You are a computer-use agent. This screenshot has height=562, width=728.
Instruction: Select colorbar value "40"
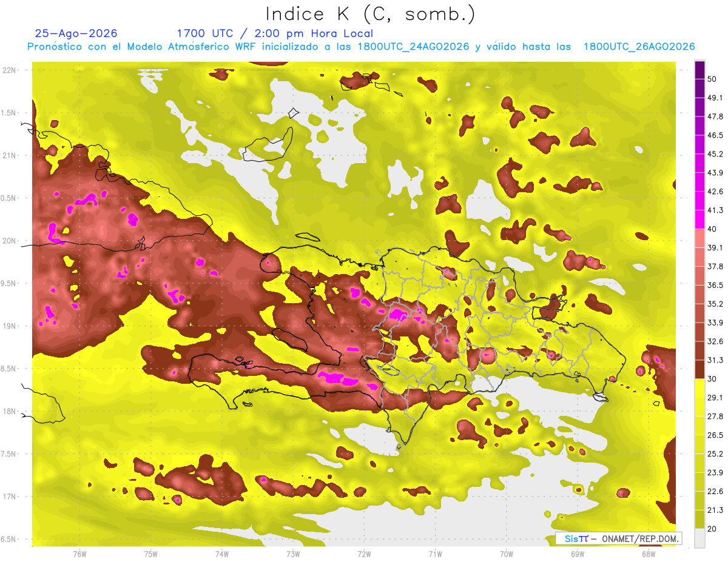pos(713,229)
